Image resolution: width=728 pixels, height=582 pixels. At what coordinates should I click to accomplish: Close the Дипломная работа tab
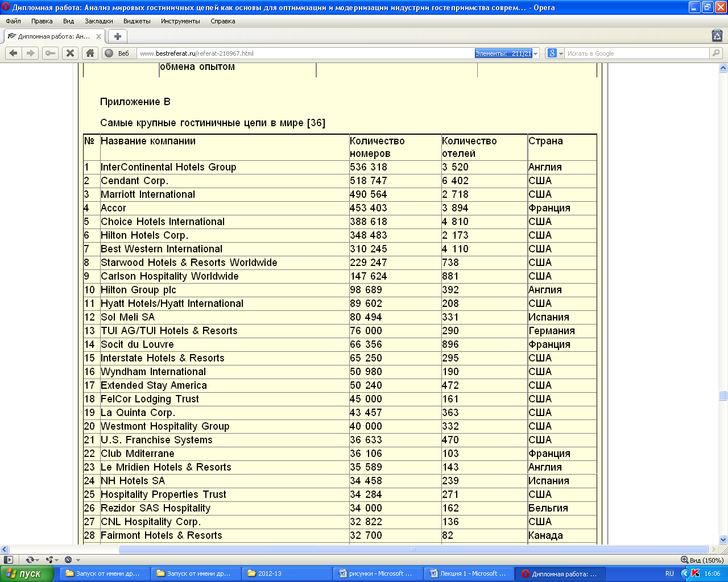pyautogui.click(x=98, y=36)
